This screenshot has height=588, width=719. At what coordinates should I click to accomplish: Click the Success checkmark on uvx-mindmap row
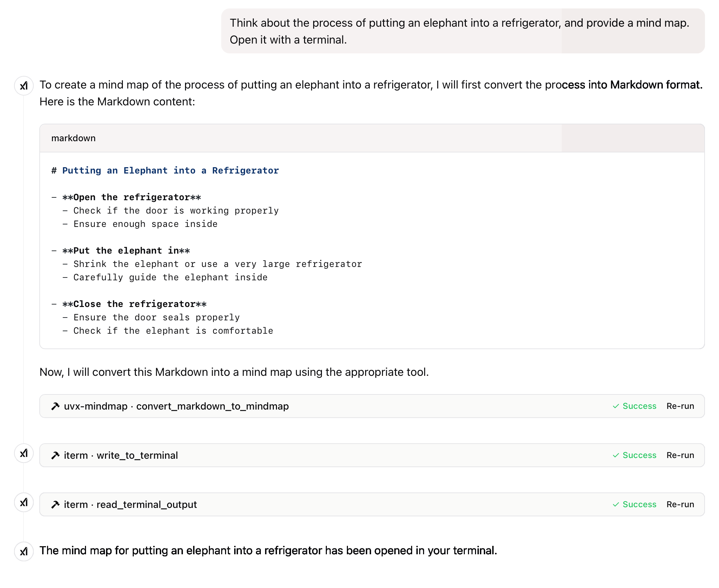click(616, 406)
